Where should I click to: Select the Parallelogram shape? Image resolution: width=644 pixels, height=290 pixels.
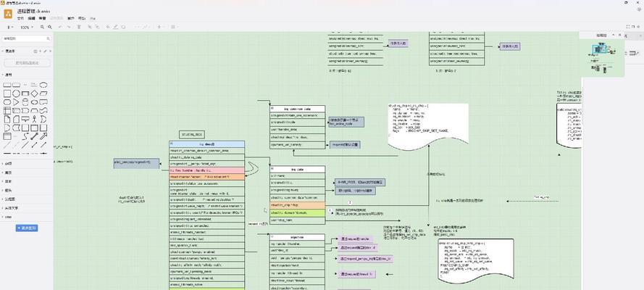click(43, 94)
